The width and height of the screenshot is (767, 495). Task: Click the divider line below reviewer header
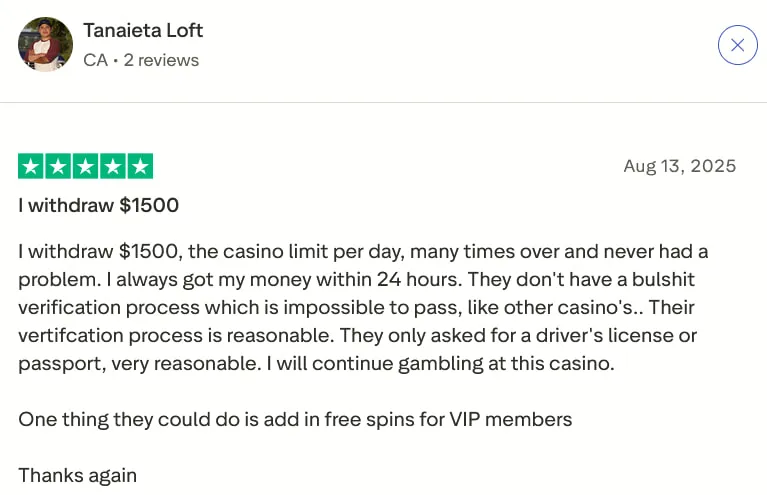tap(384, 103)
